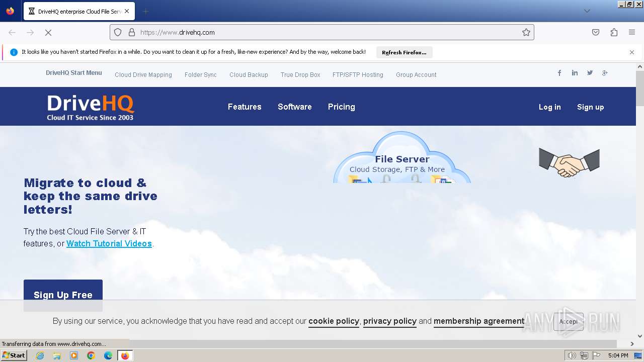
Task: Click Log in
Action: point(549,107)
